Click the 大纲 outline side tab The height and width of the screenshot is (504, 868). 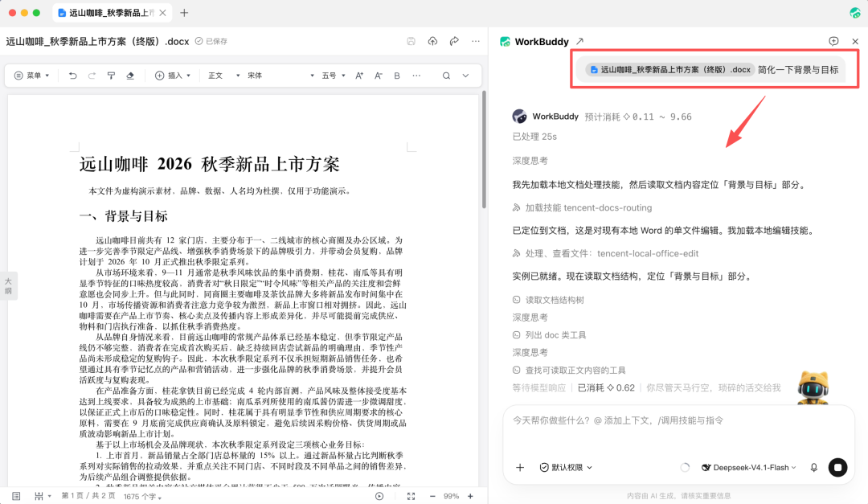8,286
